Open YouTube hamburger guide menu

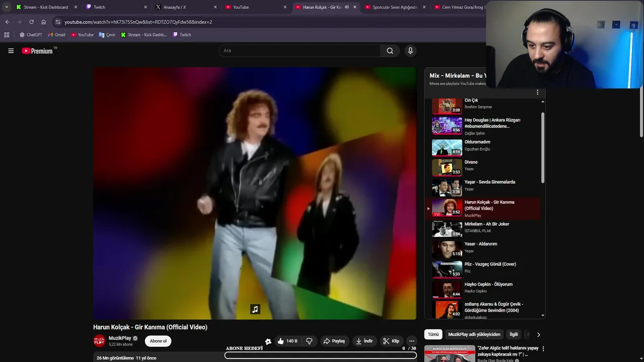click(11, 51)
